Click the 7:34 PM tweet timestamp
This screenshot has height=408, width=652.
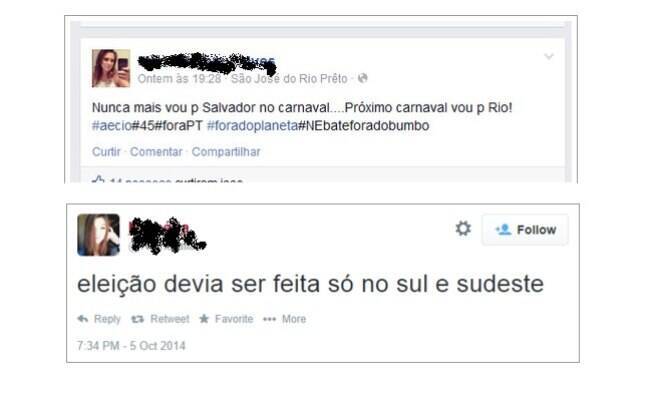click(x=131, y=346)
